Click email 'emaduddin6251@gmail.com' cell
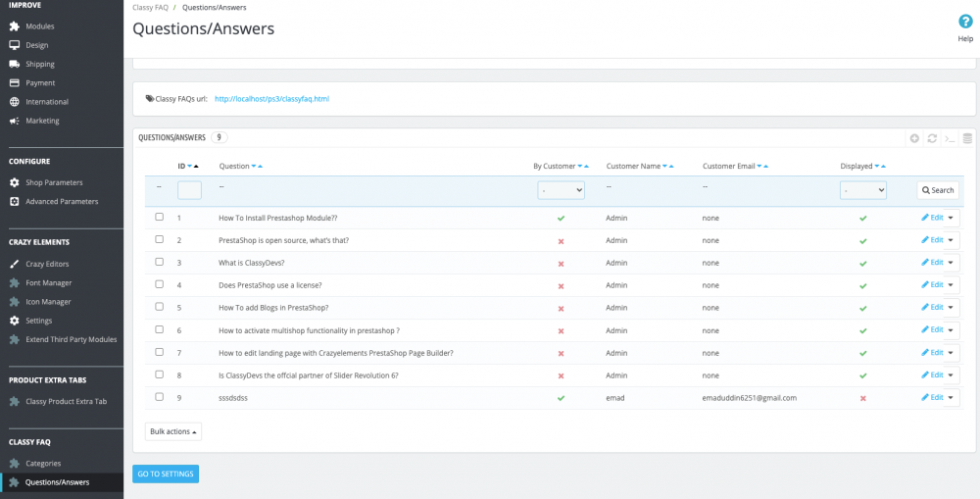Viewport: 980px width, 499px height. click(750, 398)
